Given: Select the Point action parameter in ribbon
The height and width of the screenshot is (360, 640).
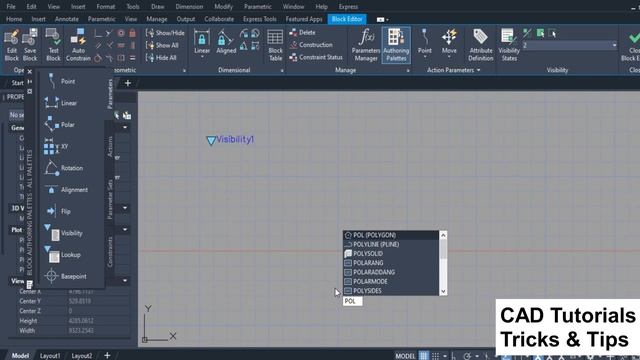Looking at the screenshot, I should 424,41.
